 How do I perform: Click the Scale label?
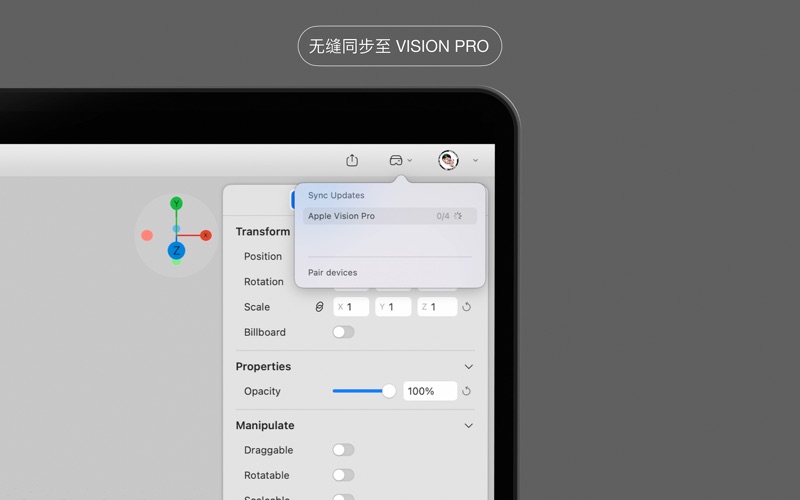(257, 307)
